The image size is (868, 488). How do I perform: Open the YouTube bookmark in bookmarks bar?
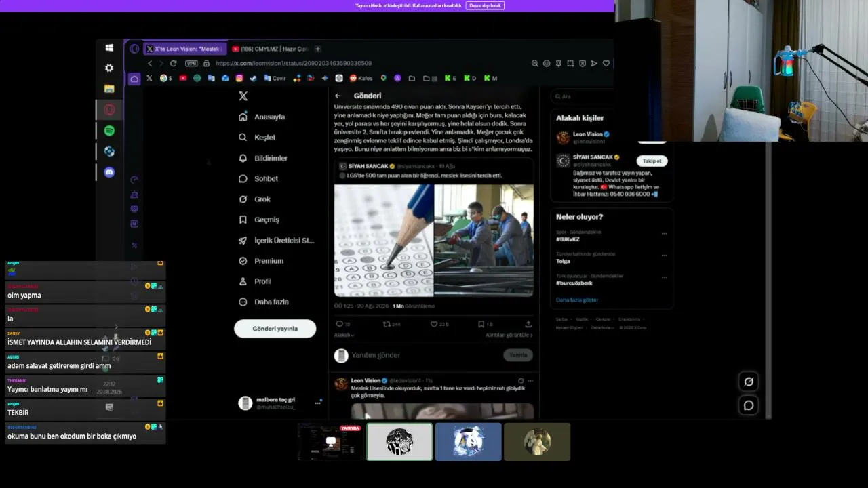[183, 78]
